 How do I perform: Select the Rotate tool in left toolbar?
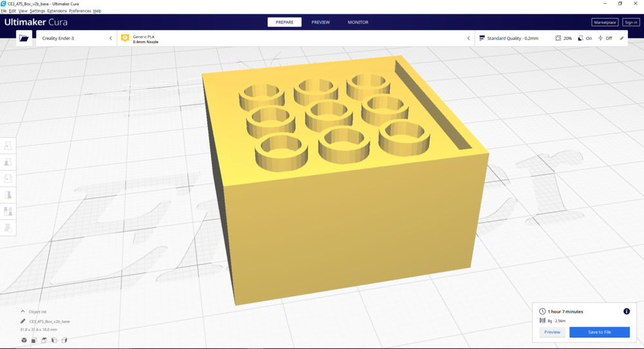coord(8,178)
